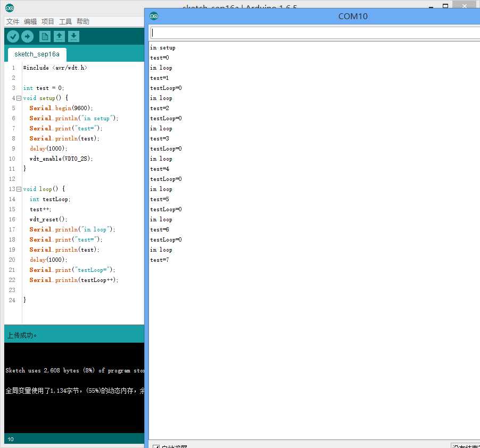Click line number 24 in the editor gutter
Viewport: 480px width, 448px height.
point(12,300)
